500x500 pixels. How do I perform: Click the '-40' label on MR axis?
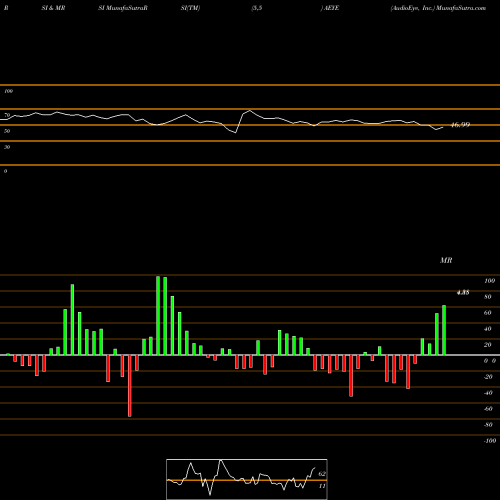(488, 393)
